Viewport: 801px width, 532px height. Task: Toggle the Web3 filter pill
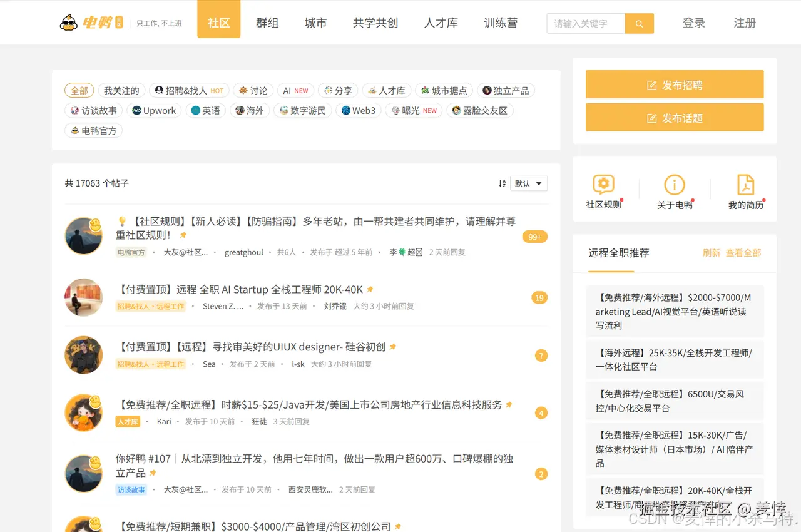click(358, 110)
